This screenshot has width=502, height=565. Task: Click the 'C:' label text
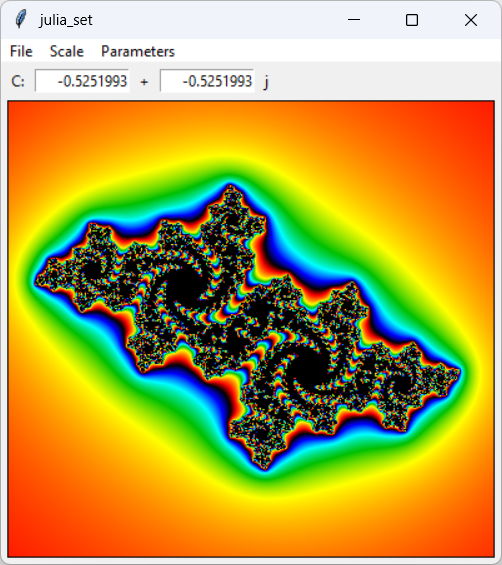[18, 81]
